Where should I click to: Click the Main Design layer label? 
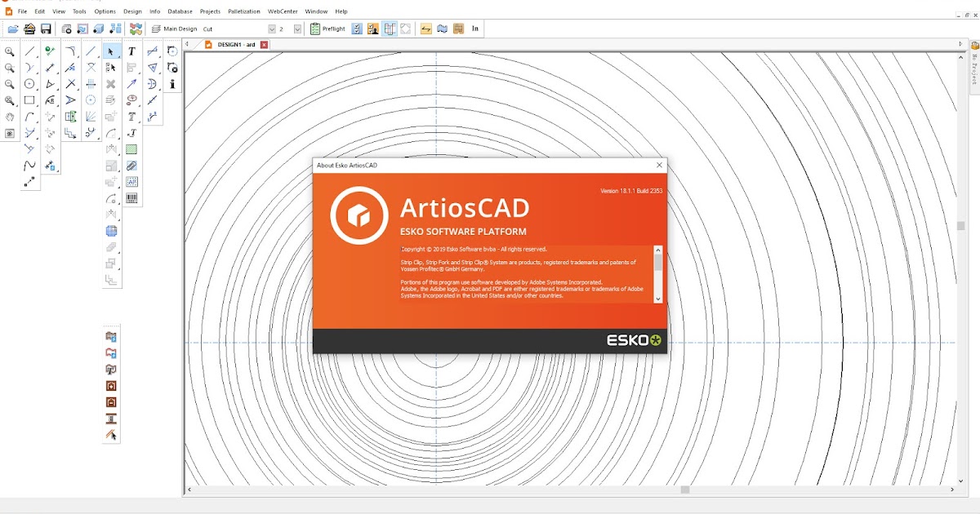coord(180,29)
